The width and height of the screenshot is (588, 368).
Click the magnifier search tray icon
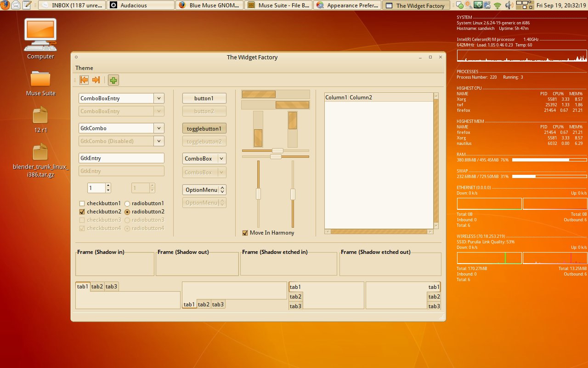coord(468,6)
